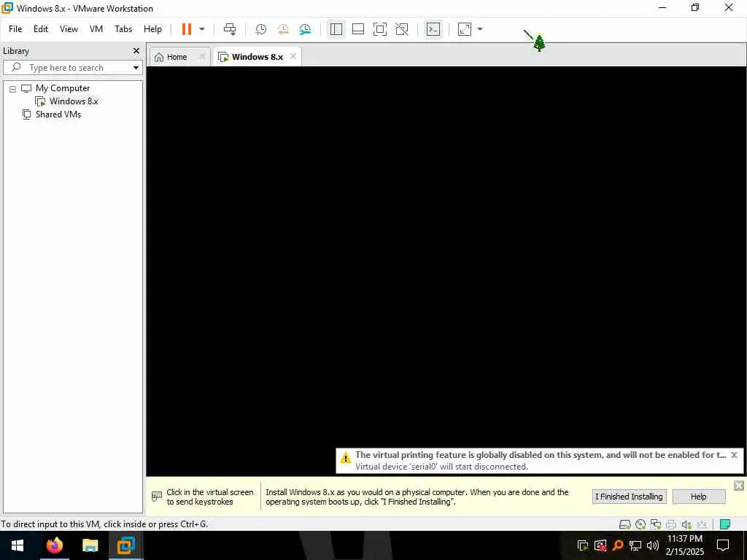Enter full screen mode icon
Image resolution: width=747 pixels, height=560 pixels.
(x=379, y=29)
